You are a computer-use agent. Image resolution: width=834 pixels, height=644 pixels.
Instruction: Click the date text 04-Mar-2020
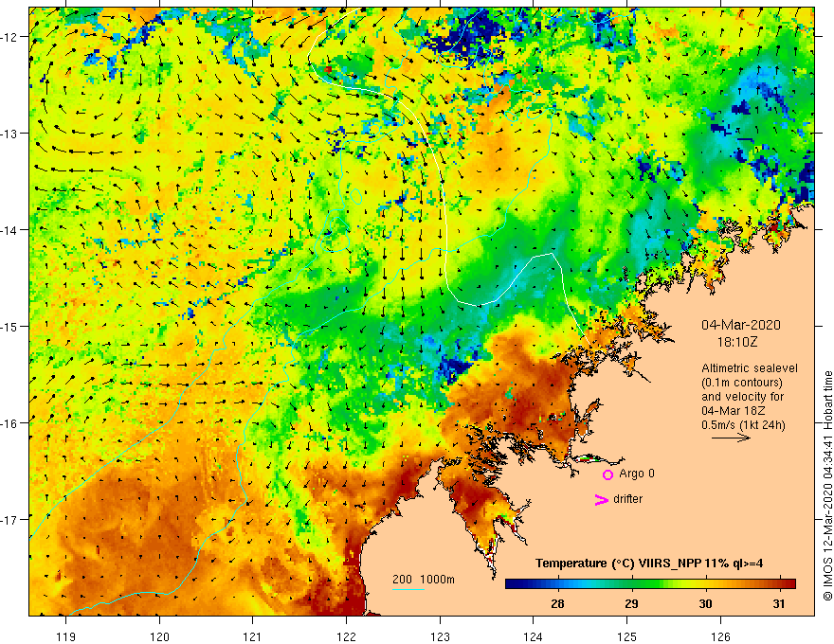pyautogui.click(x=741, y=325)
